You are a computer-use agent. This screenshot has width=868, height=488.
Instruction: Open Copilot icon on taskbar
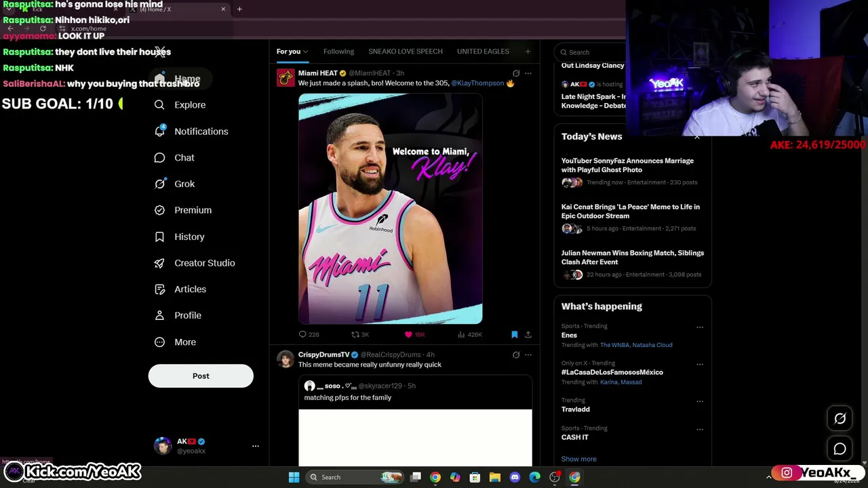tap(455, 477)
